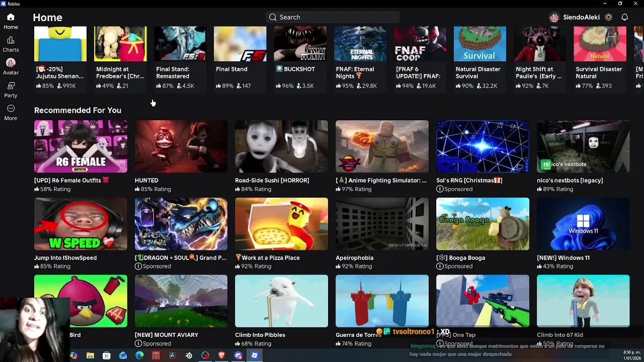Screen dimensions: 644x362
Task: Open SteelSeries app from taskbar
Action: (189, 355)
